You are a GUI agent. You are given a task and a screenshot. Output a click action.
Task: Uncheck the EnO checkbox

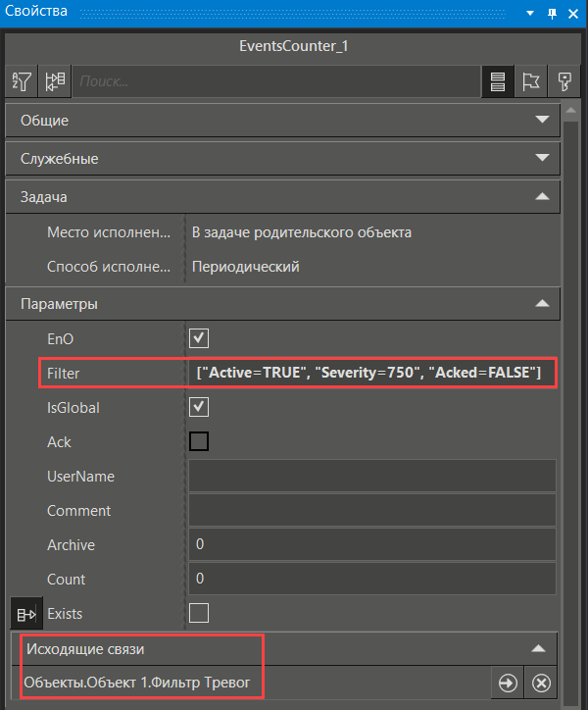point(199,338)
